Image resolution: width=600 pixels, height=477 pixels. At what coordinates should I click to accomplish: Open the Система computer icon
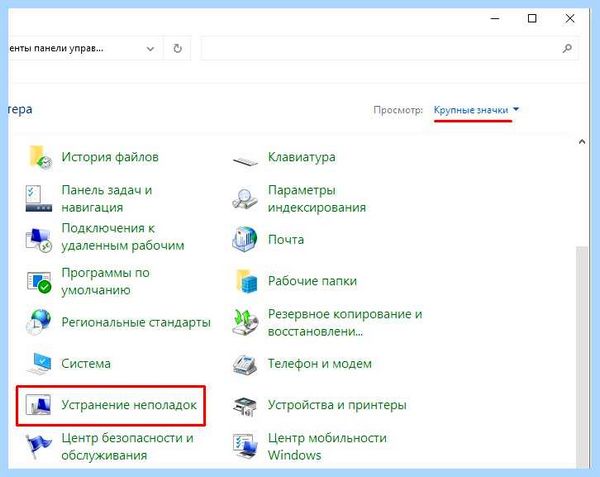tap(39, 364)
